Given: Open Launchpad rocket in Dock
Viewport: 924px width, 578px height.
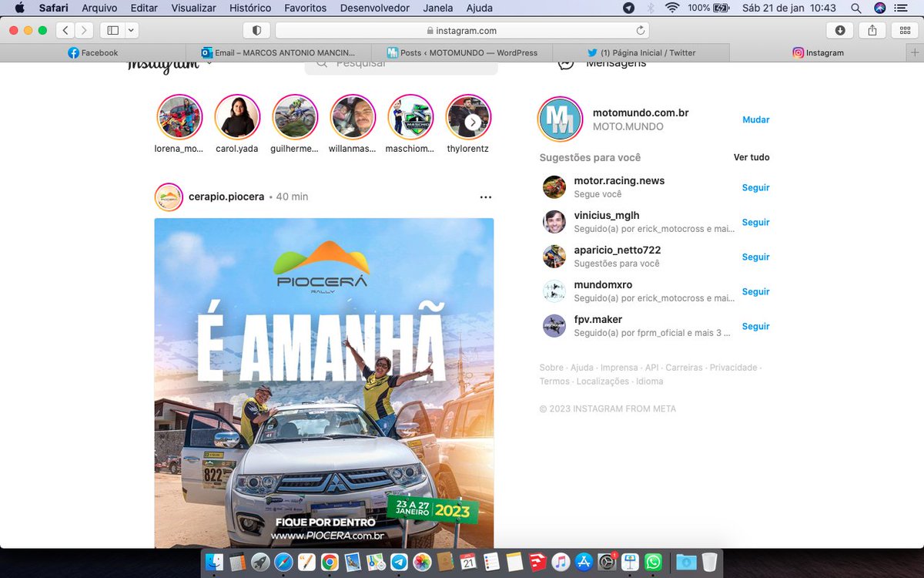Looking at the screenshot, I should click(260, 562).
